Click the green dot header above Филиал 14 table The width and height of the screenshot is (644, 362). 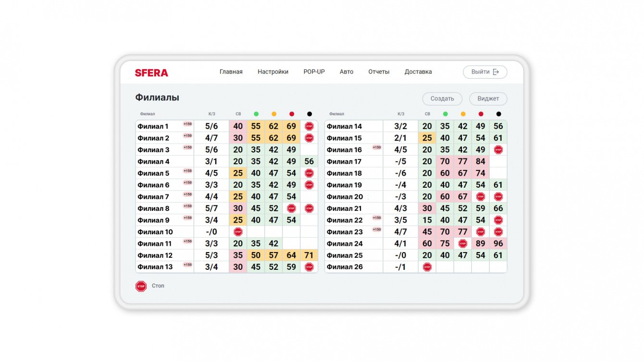(445, 114)
